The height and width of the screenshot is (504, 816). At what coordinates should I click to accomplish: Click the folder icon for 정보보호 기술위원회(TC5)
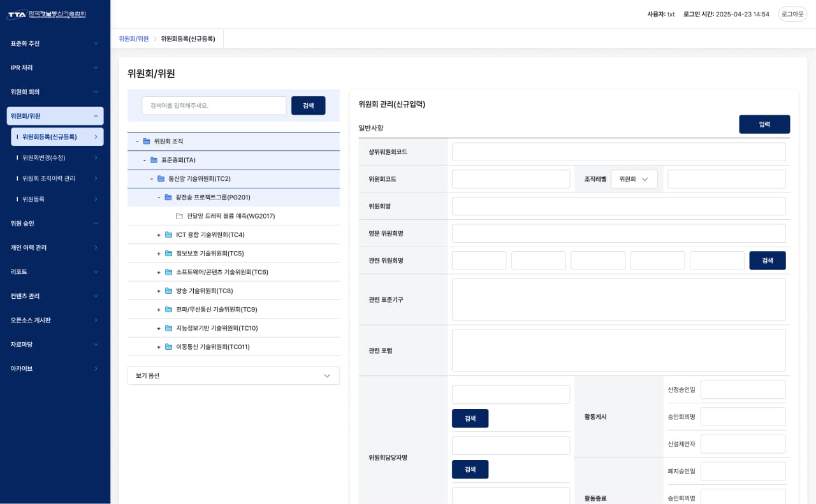point(168,254)
